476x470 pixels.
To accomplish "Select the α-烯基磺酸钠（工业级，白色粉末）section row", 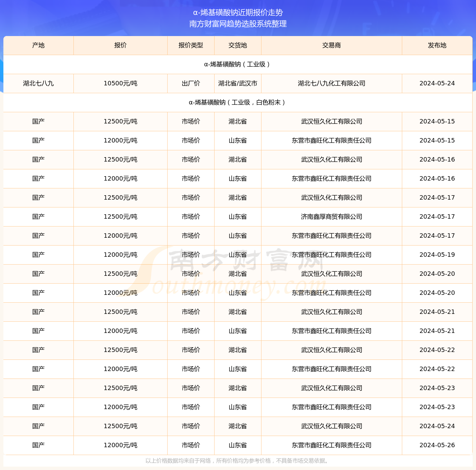I will (238, 102).
